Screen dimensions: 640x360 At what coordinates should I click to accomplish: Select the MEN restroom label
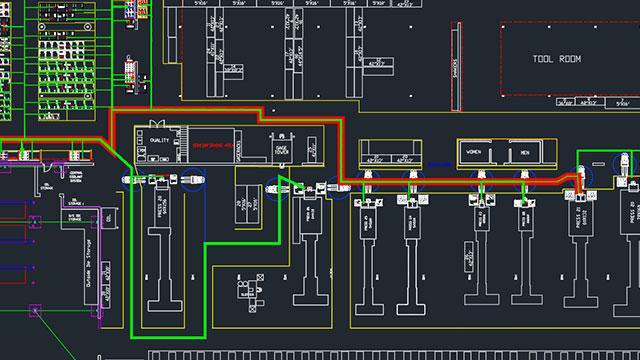tap(525, 152)
